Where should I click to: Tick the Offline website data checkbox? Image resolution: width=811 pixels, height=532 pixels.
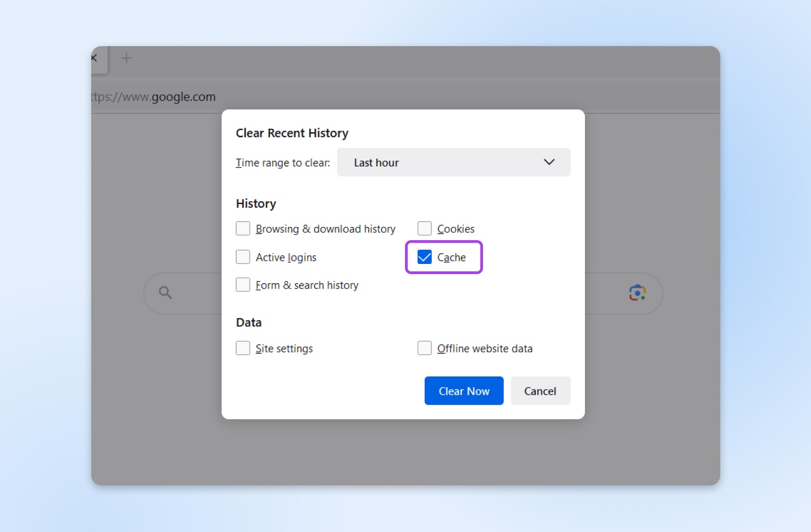[424, 348]
